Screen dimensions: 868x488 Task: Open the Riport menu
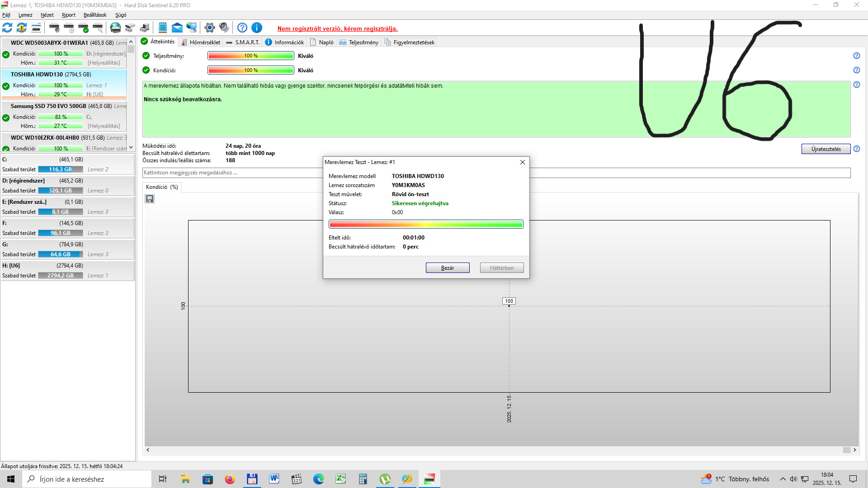(69, 15)
